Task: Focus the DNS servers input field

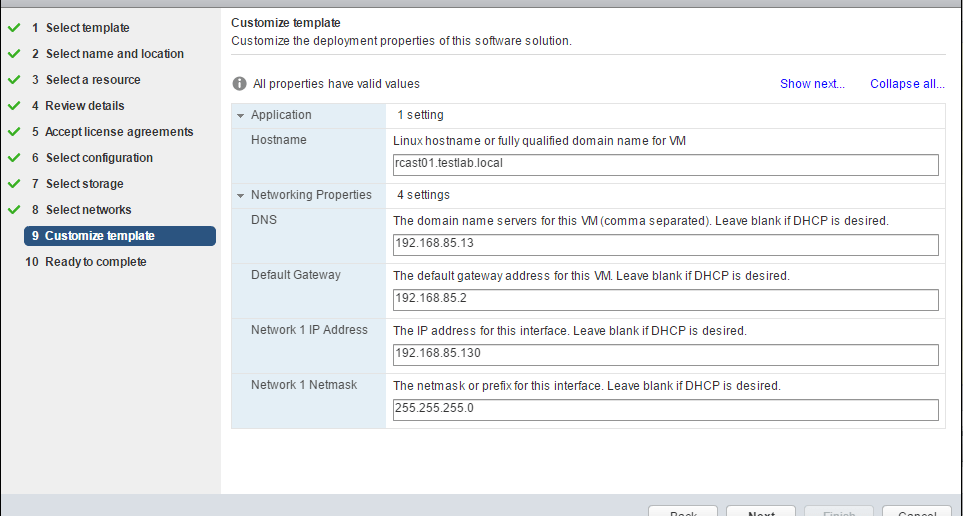Action: (x=666, y=245)
